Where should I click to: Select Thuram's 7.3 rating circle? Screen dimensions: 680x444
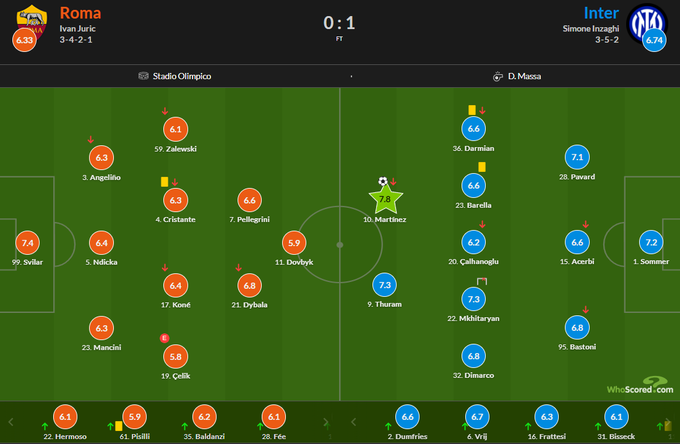[x=385, y=285]
